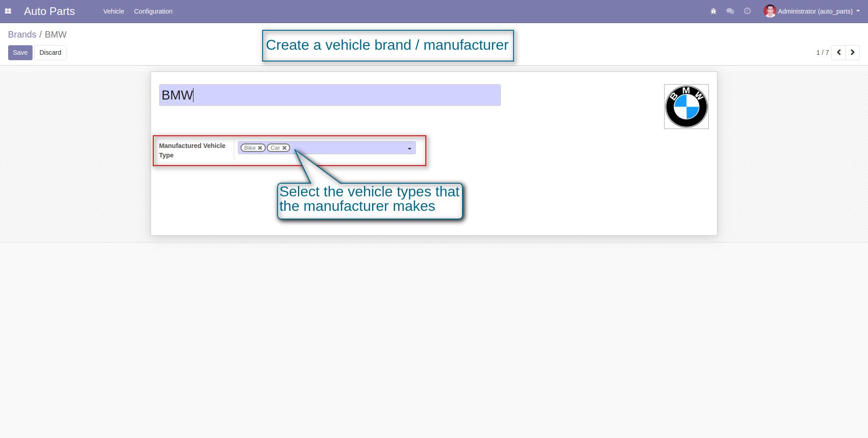Click the 1 / 7 pager counter
The height and width of the screenshot is (438, 868).
pos(822,52)
